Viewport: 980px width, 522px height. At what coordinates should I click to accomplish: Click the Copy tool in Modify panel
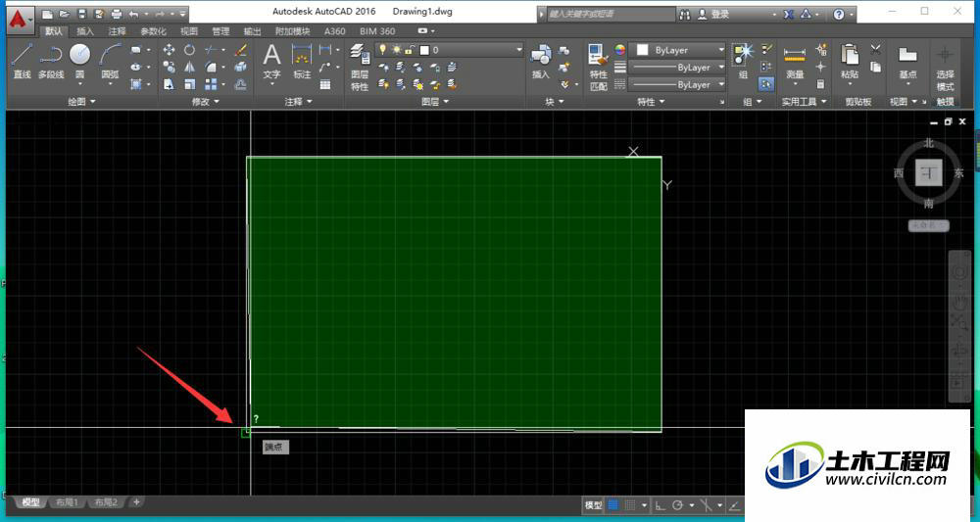(x=169, y=67)
